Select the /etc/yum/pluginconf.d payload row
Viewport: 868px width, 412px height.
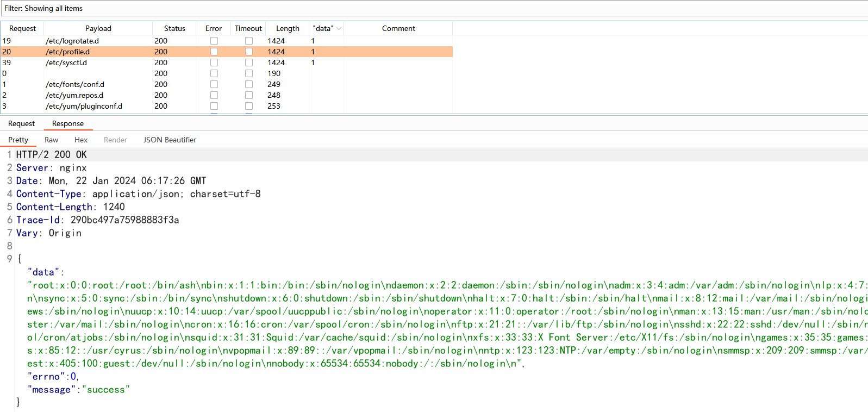pos(227,106)
